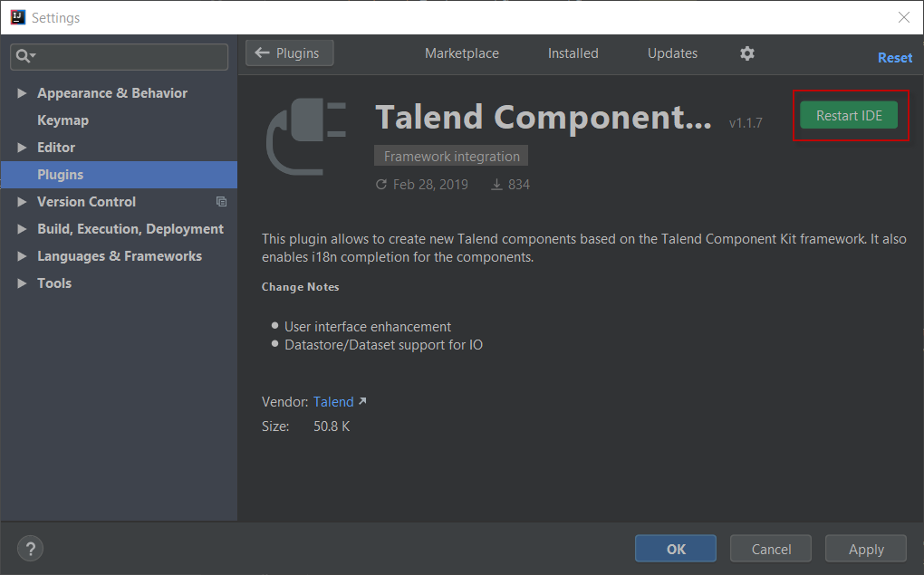Expand Appearance & Behavior section
The height and width of the screenshot is (575, 924).
point(23,93)
